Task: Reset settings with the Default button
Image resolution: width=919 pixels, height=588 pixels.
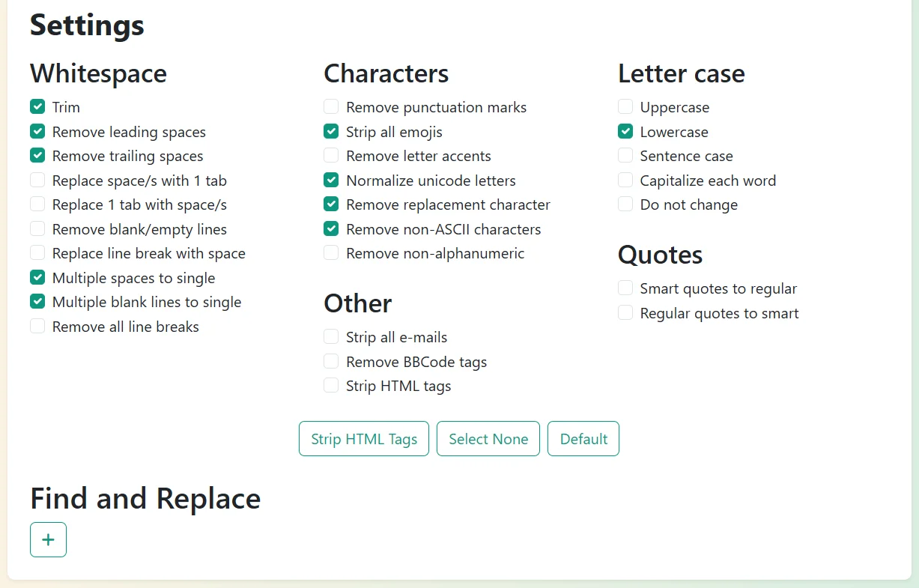Action: tap(583, 439)
